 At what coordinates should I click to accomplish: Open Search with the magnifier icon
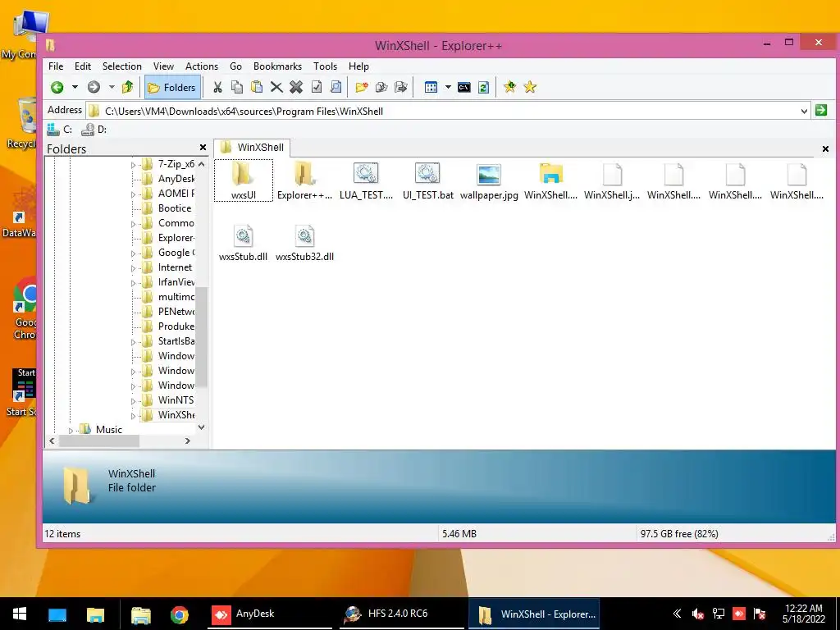point(336,87)
